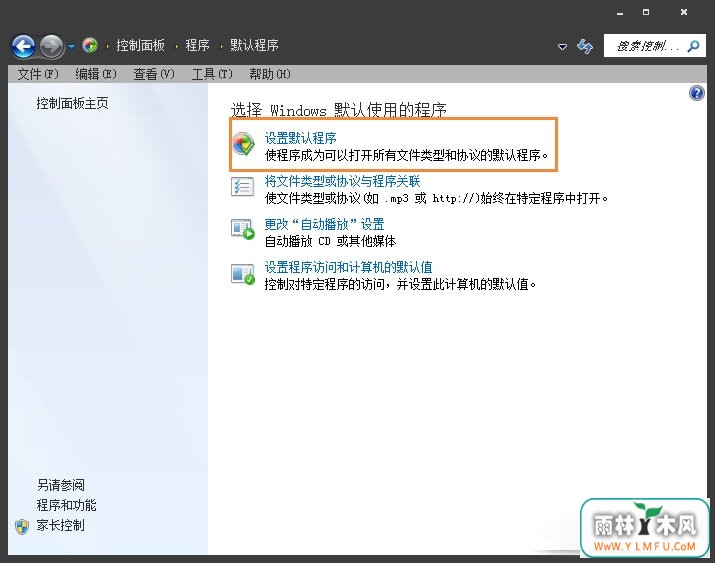Click the Control Panel icon in address bar
The width and height of the screenshot is (715, 563).
(90, 45)
